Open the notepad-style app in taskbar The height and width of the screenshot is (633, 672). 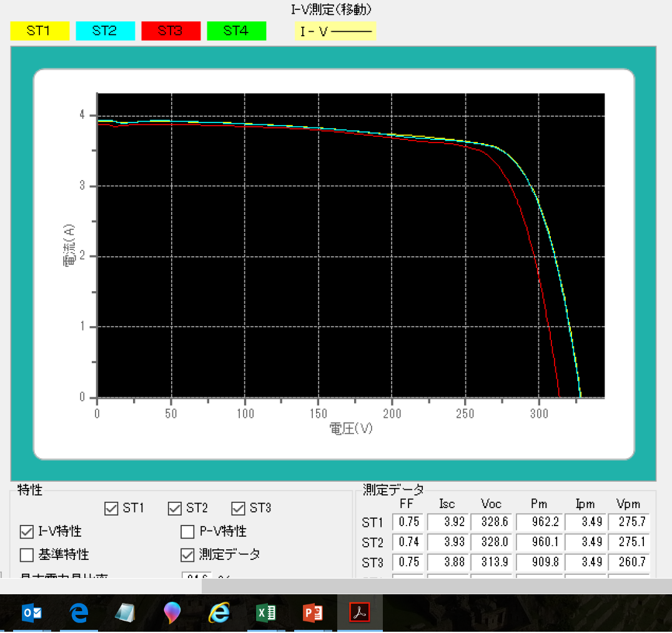(125, 613)
